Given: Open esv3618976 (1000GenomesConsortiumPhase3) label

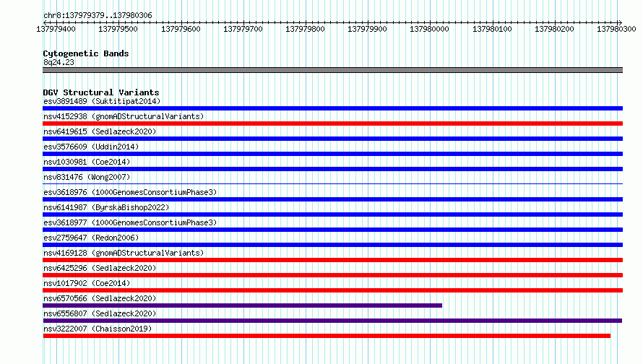Looking at the screenshot, I should 130,192.
